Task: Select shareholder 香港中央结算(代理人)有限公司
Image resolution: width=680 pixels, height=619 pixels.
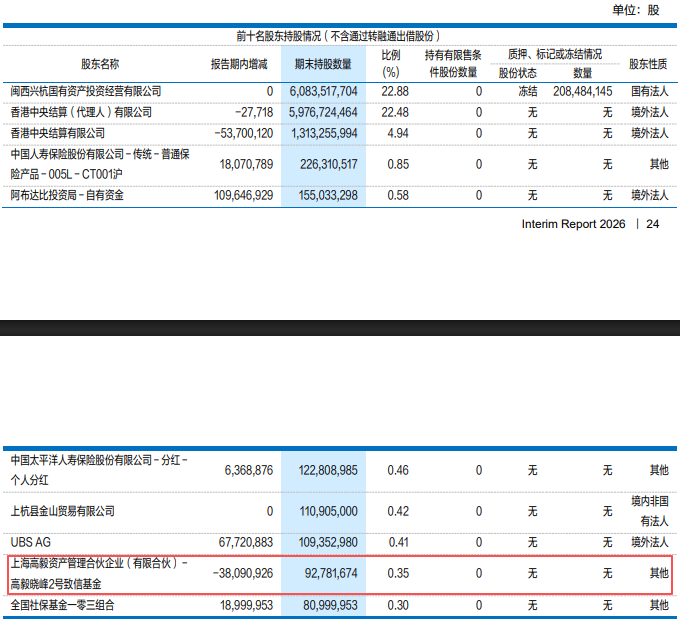Action: point(81,112)
